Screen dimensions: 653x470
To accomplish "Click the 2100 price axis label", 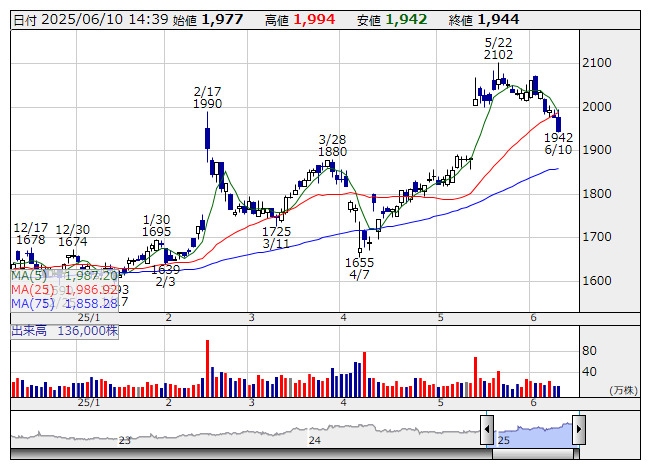I will [597, 63].
